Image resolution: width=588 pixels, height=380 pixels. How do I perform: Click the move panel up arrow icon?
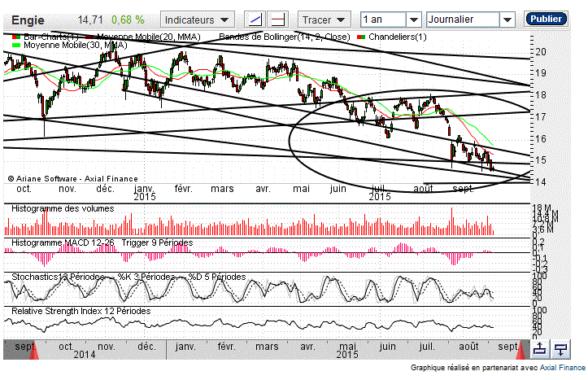540,349
